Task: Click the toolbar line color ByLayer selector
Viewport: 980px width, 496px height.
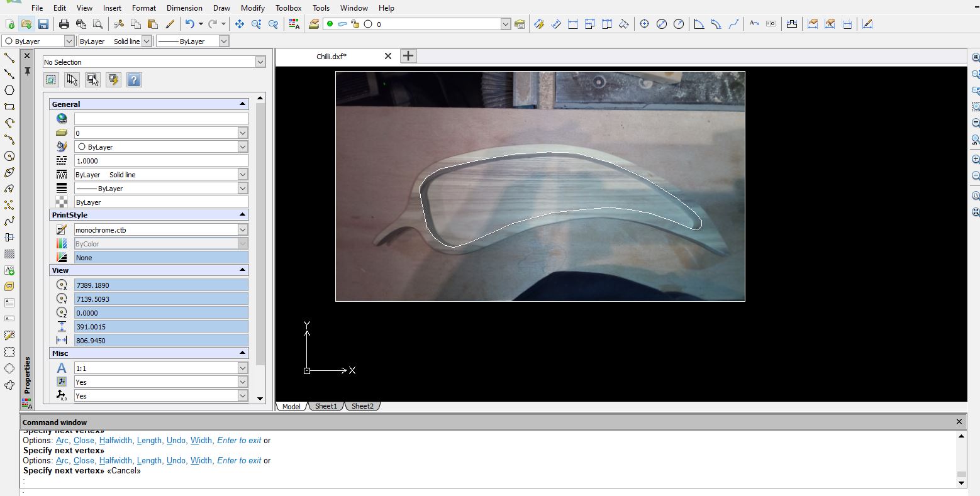Action: (38, 41)
